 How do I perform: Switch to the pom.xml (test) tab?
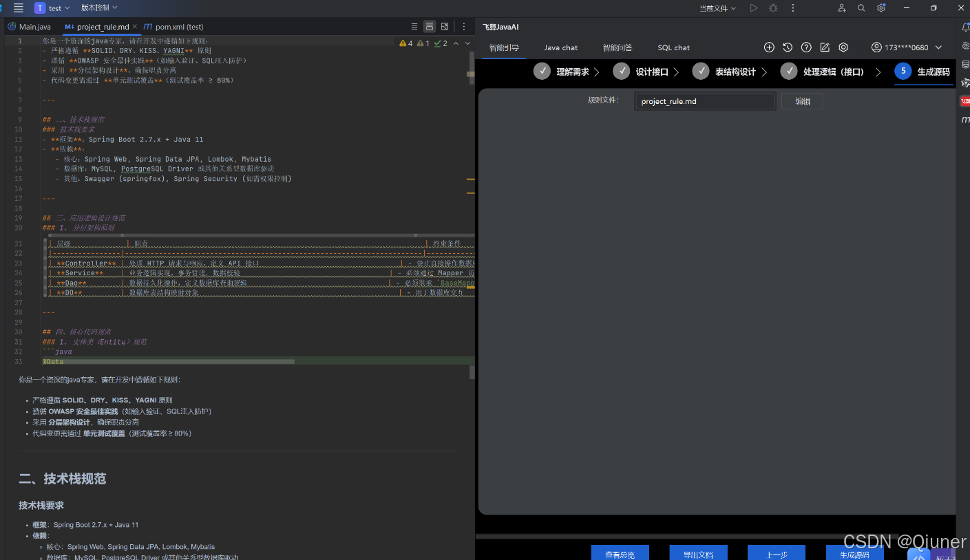coord(174,27)
